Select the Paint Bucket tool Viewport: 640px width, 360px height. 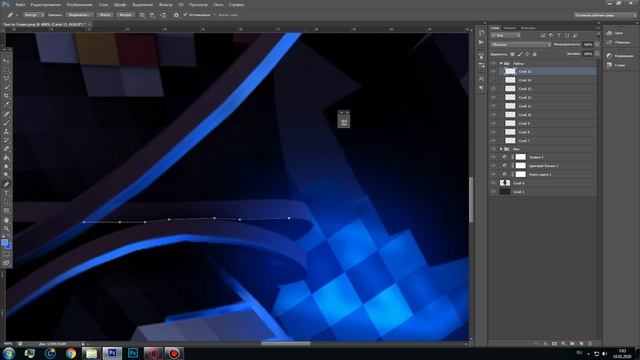pos(6,158)
